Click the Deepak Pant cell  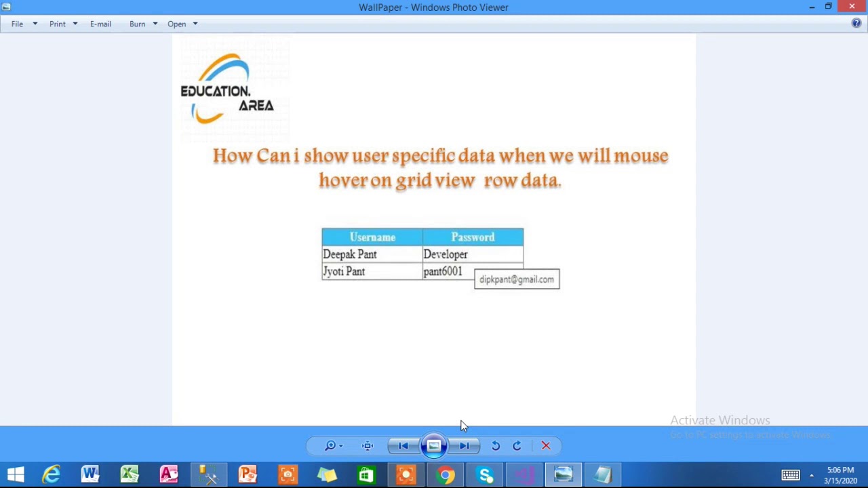click(372, 254)
